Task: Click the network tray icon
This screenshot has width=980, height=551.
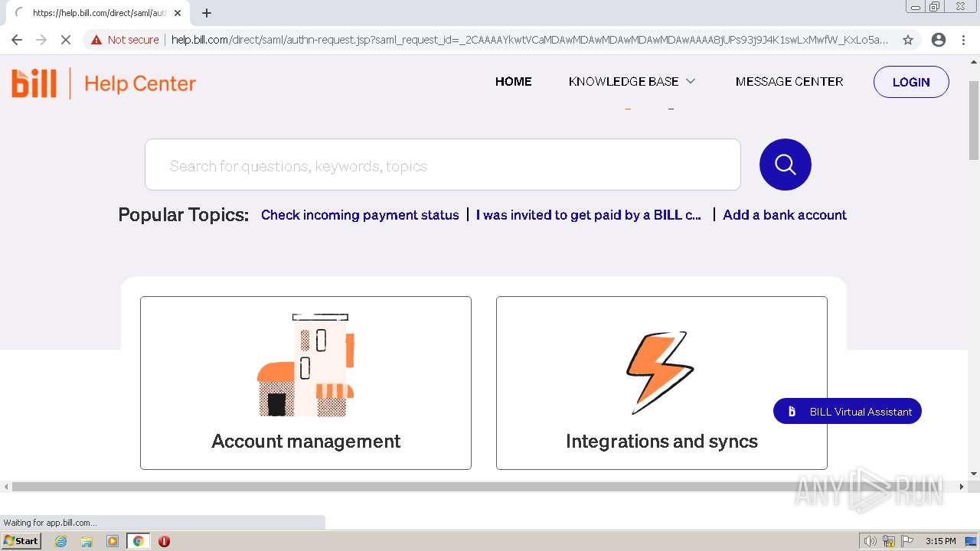Action: point(889,541)
